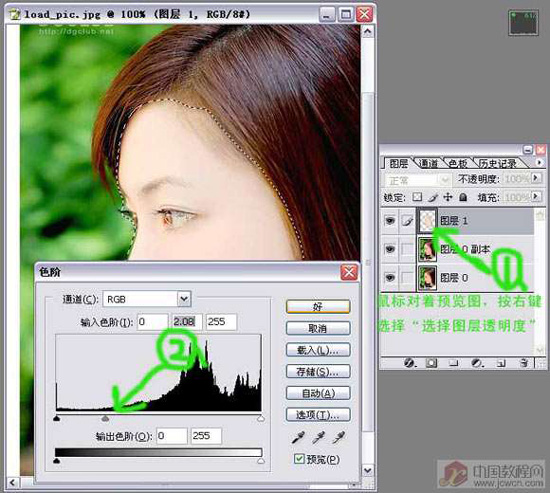Hide 图层 1 using its eye icon
550x493 pixels.
[x=390, y=221]
